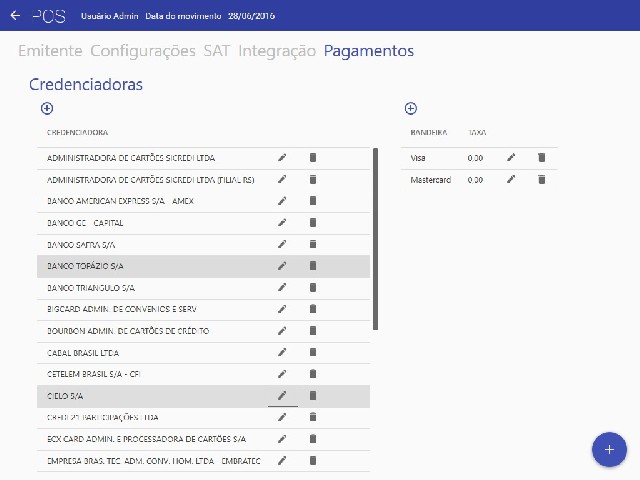Delete SICREDI LTDA (FILIAL RS) entry
Screen dimensions: 640x480
[313, 179]
